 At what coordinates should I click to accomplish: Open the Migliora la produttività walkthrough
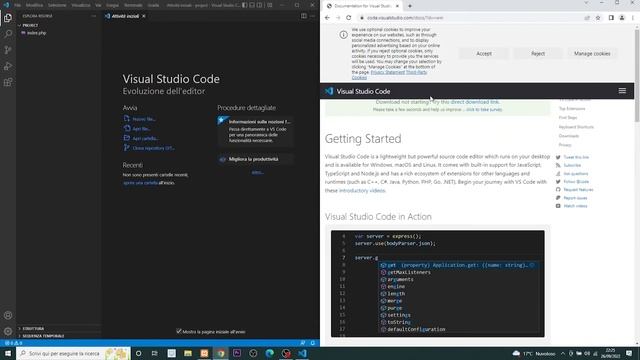click(256, 159)
